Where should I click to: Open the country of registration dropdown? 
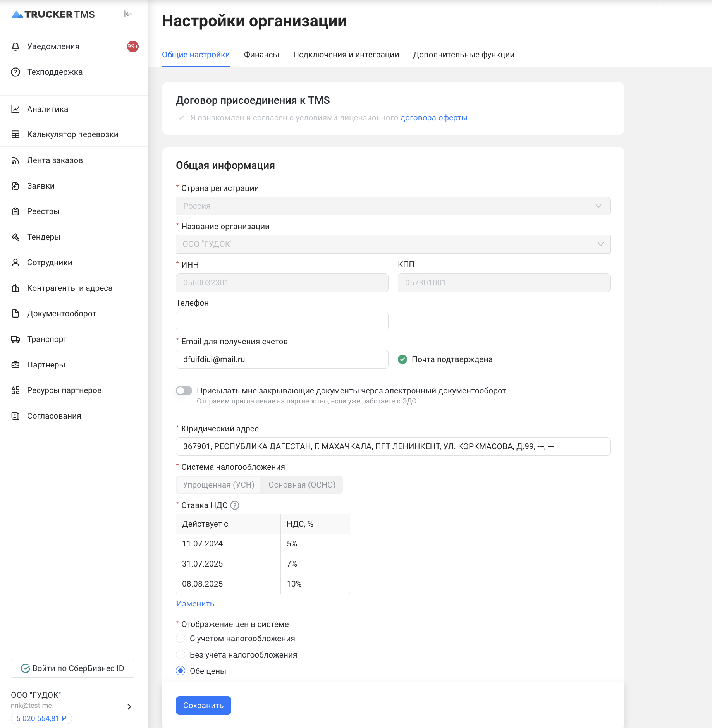point(393,206)
